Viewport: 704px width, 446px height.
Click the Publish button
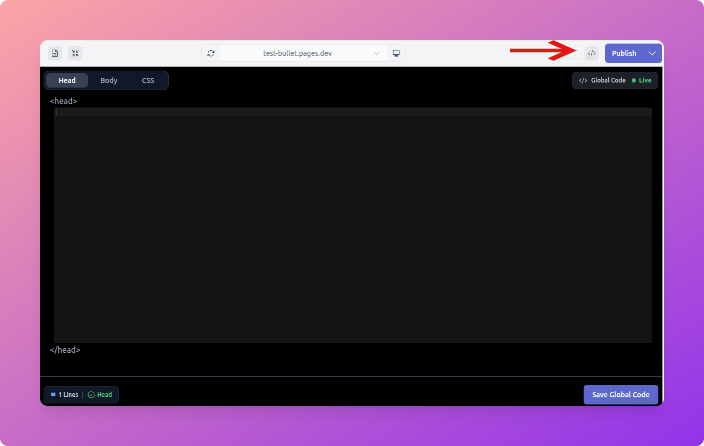[x=624, y=53]
